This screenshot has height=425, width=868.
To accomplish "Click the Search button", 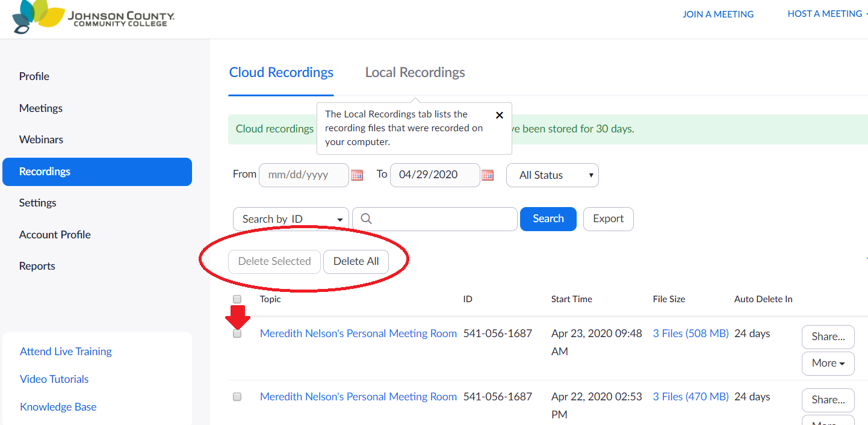I will (x=548, y=219).
